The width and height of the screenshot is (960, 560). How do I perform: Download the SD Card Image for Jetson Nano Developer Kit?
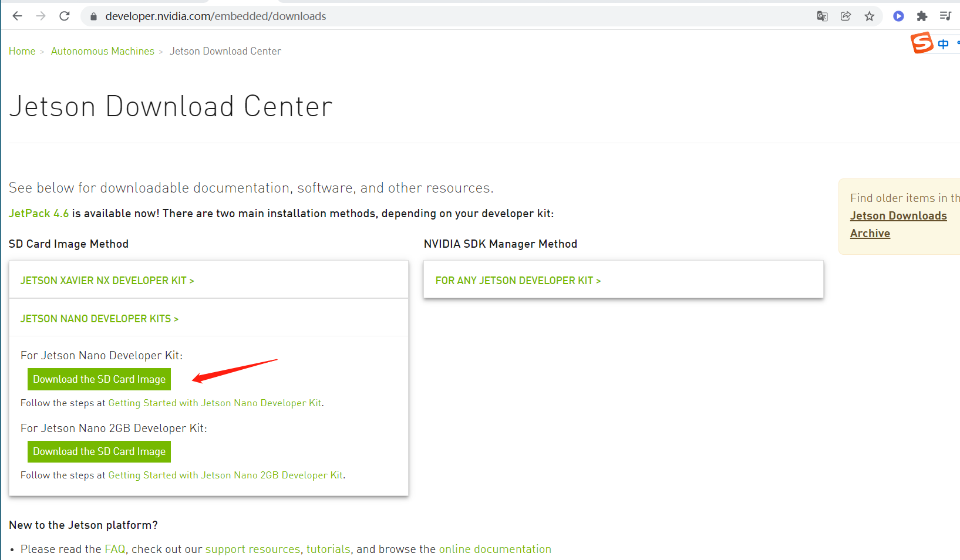pos(99,379)
